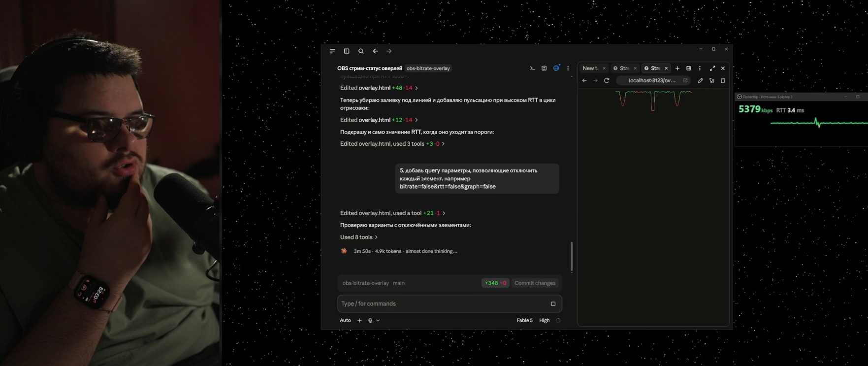This screenshot has width=868, height=366.
Task: Close the 'New t' browser tab
Action: coord(604,68)
